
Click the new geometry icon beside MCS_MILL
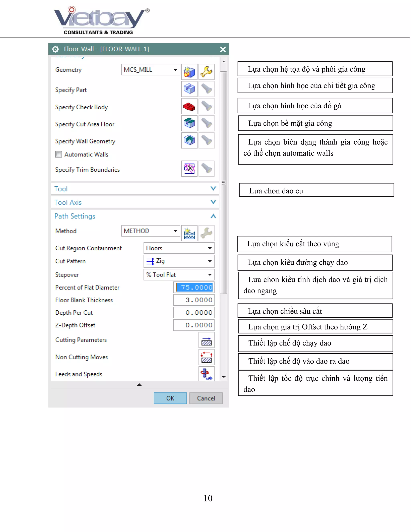tap(189, 72)
